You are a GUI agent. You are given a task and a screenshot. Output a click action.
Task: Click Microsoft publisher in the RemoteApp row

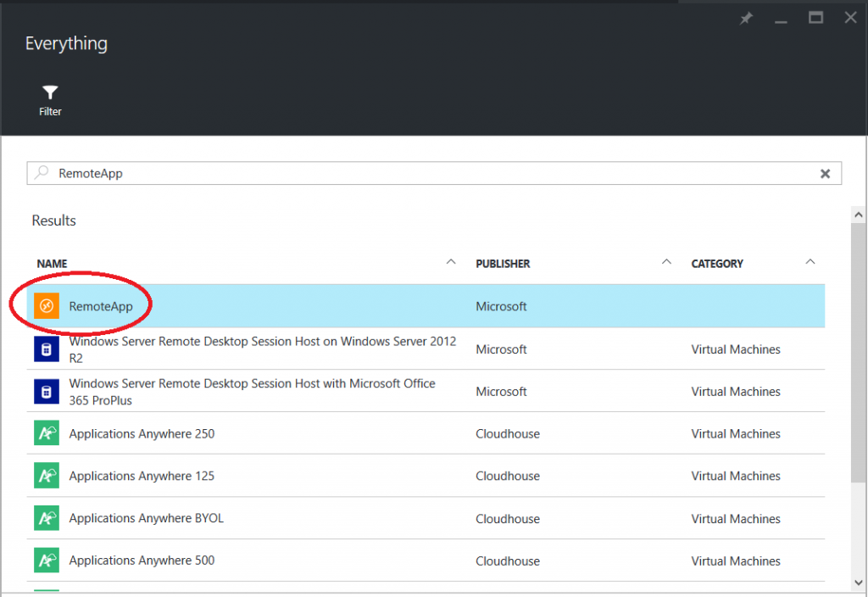(501, 306)
